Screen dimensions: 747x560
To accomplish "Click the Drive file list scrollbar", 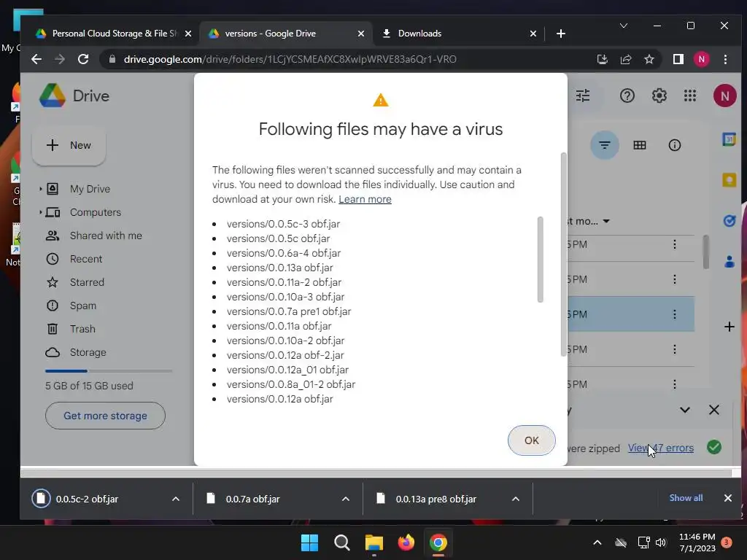I will pos(705,252).
